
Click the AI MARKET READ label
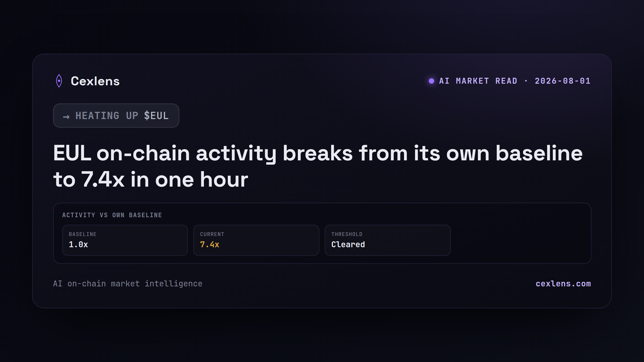[478, 81]
